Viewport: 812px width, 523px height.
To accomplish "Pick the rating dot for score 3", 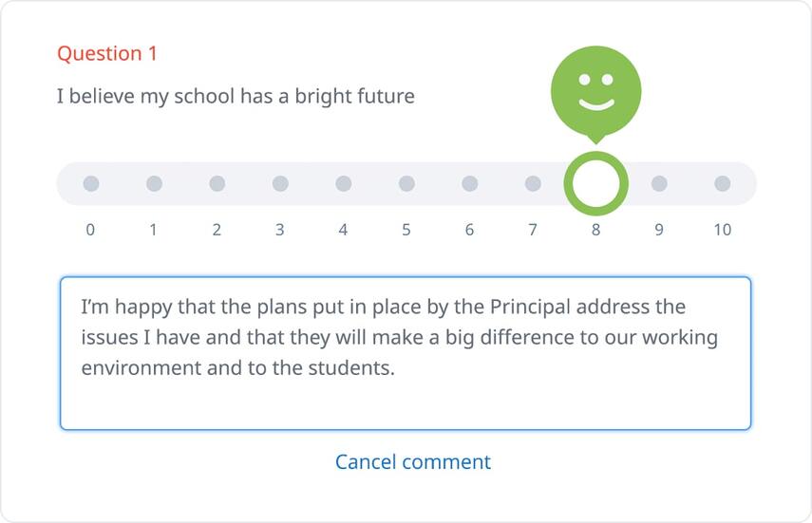I will pos(280,184).
